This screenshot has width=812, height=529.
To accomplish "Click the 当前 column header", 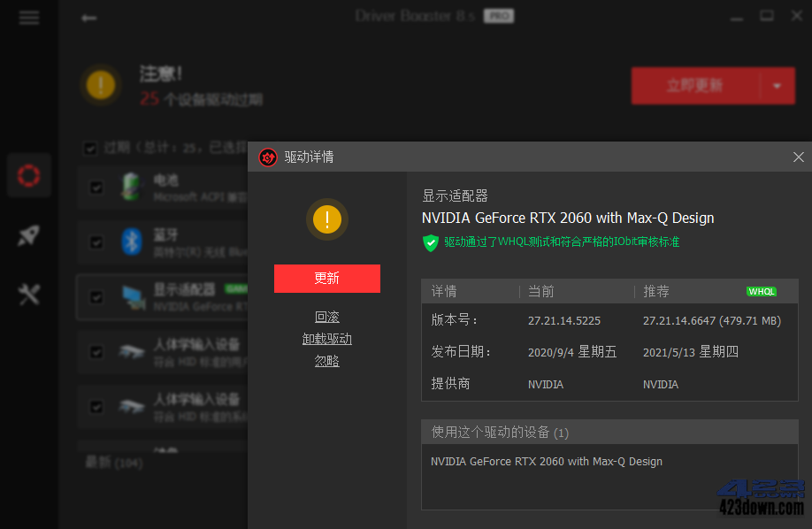I will [x=541, y=291].
